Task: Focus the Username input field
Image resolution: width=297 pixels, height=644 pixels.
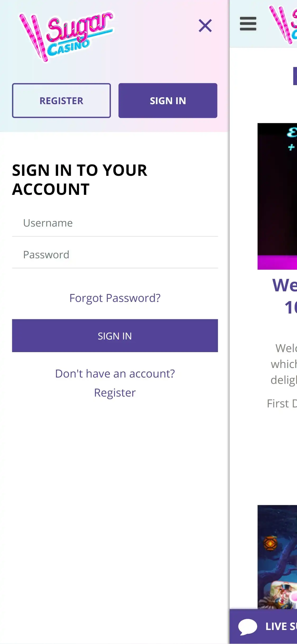Action: point(115,223)
